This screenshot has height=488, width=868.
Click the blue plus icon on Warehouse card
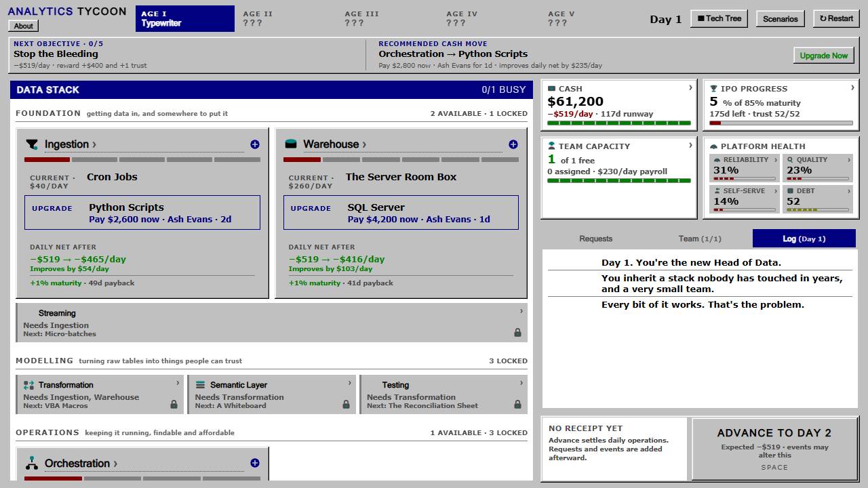tap(513, 144)
